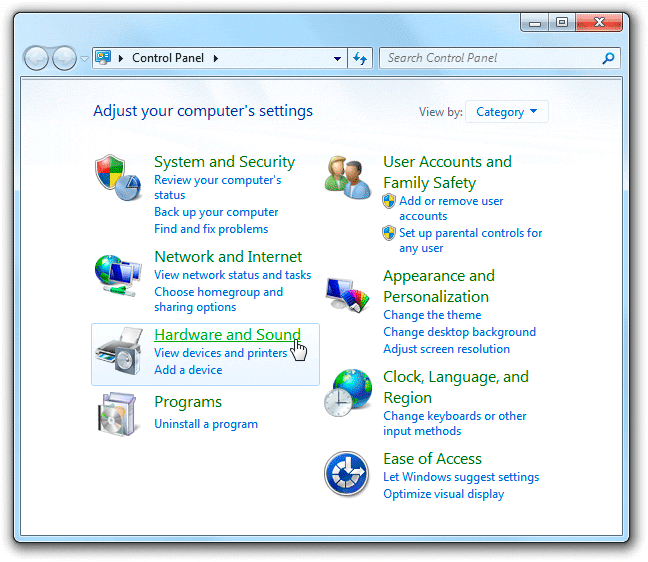Click the Network and Internet globe icon

(118, 275)
